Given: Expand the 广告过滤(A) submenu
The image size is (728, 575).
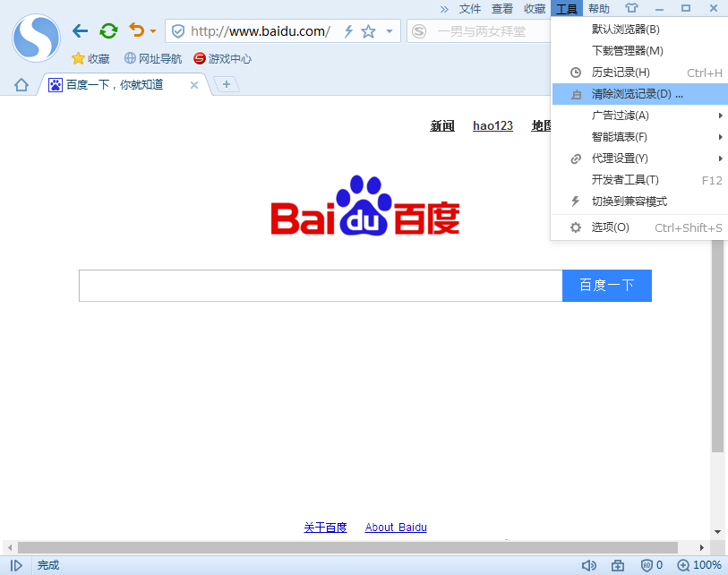Looking at the screenshot, I should 639,116.
